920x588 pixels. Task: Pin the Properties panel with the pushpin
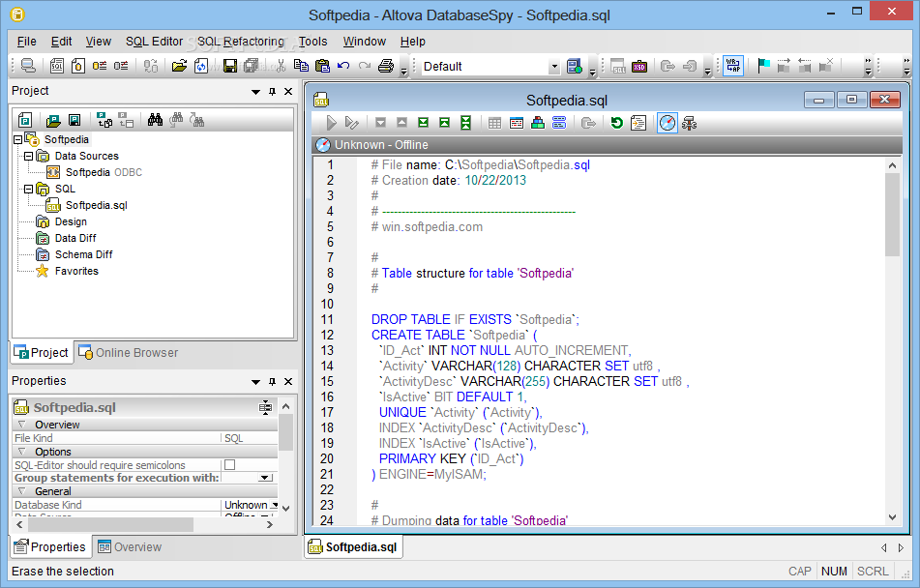(x=272, y=381)
